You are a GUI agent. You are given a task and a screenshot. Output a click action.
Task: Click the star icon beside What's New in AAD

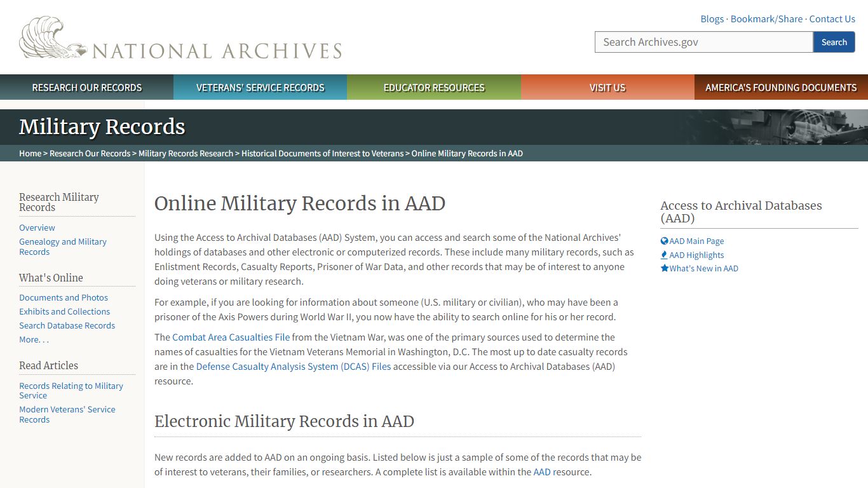[x=664, y=268]
